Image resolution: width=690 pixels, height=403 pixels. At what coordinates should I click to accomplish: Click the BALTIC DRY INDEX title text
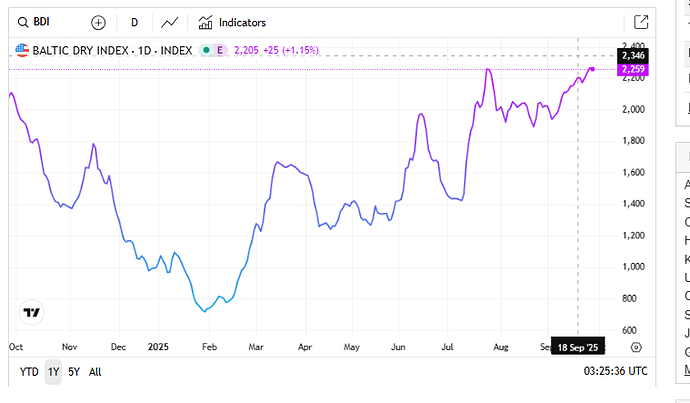click(x=112, y=51)
